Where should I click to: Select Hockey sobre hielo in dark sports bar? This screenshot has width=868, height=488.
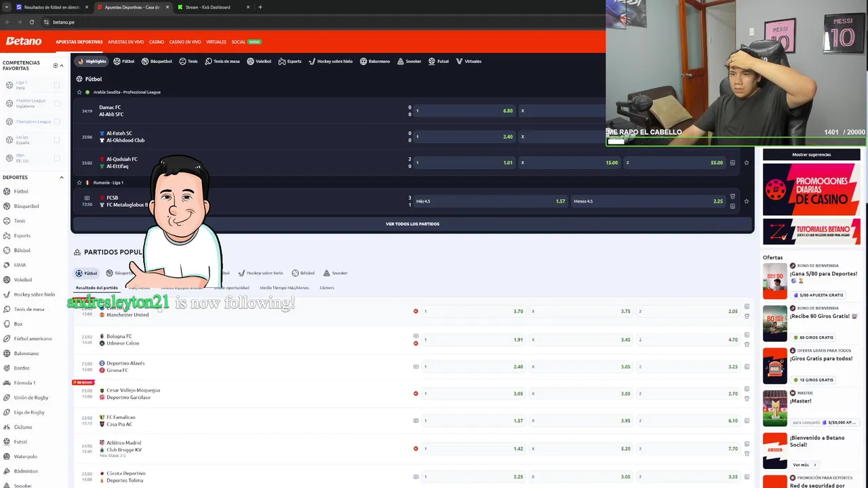click(330, 61)
